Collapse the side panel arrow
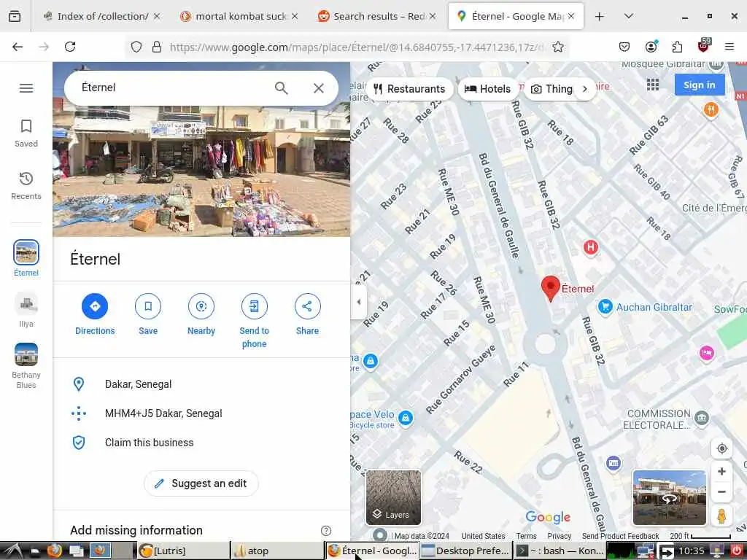The image size is (747, 560). tap(359, 301)
